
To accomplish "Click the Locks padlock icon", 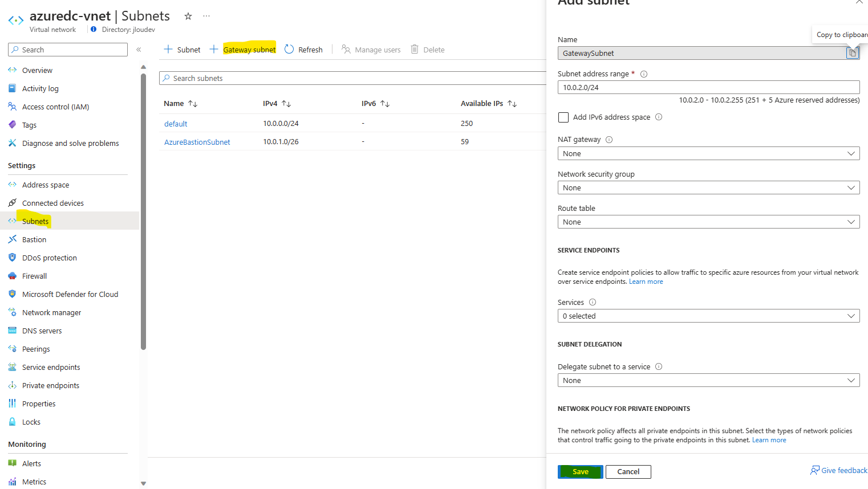I will tap(13, 422).
